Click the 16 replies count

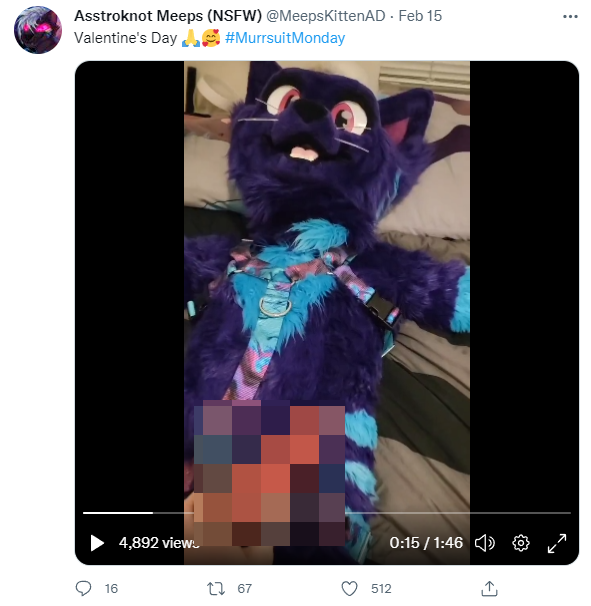click(x=111, y=588)
